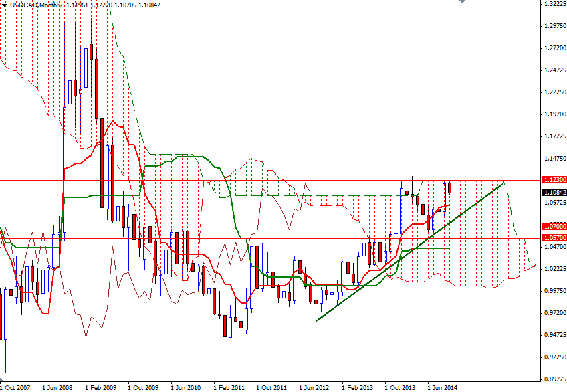Click the 1 Oct 2007 date axis label
Screen dimensions: 567x392
(14, 387)
